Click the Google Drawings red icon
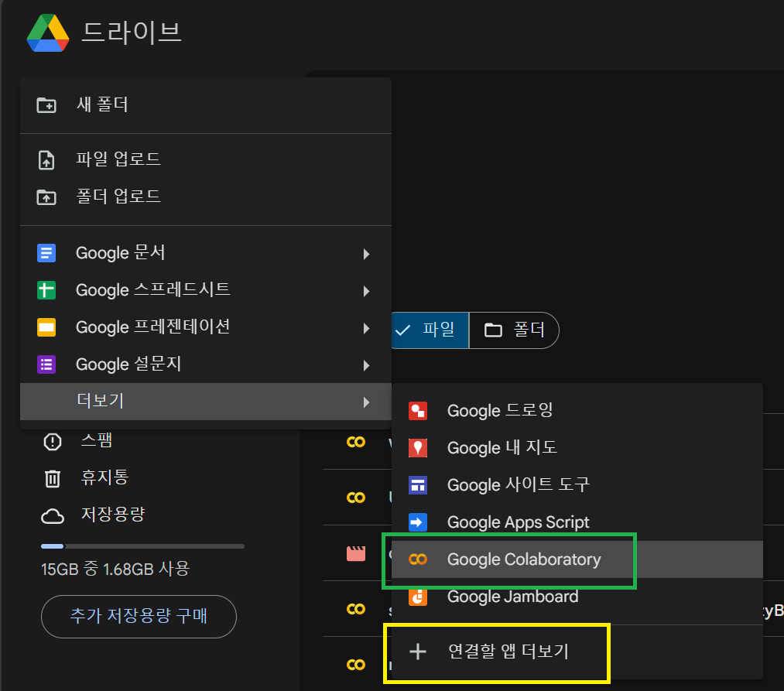784x691 pixels. 418,411
